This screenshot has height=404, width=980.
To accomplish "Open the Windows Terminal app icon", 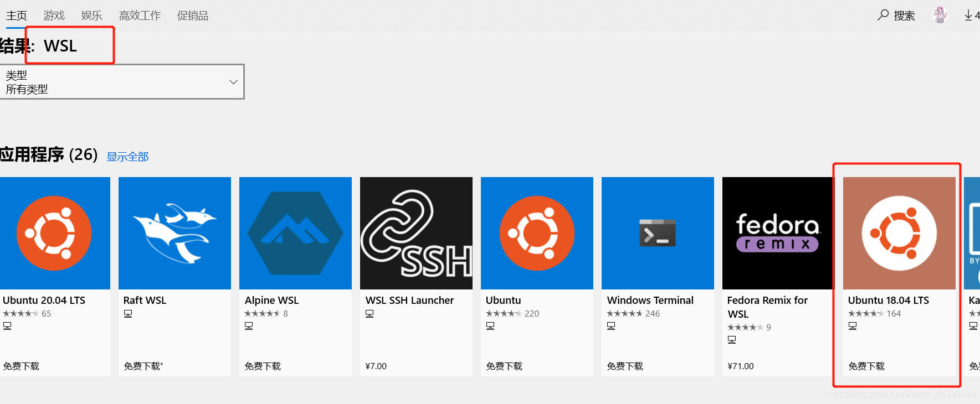I will coord(658,233).
